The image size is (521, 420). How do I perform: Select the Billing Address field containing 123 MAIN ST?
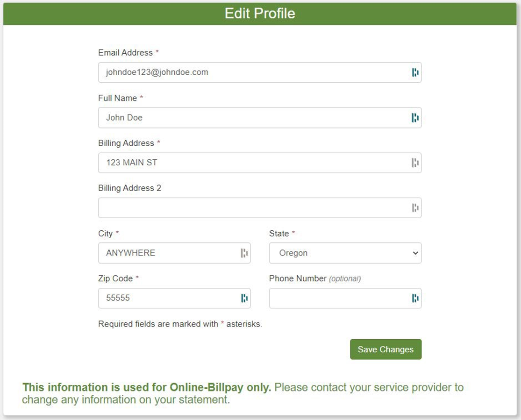(252, 163)
